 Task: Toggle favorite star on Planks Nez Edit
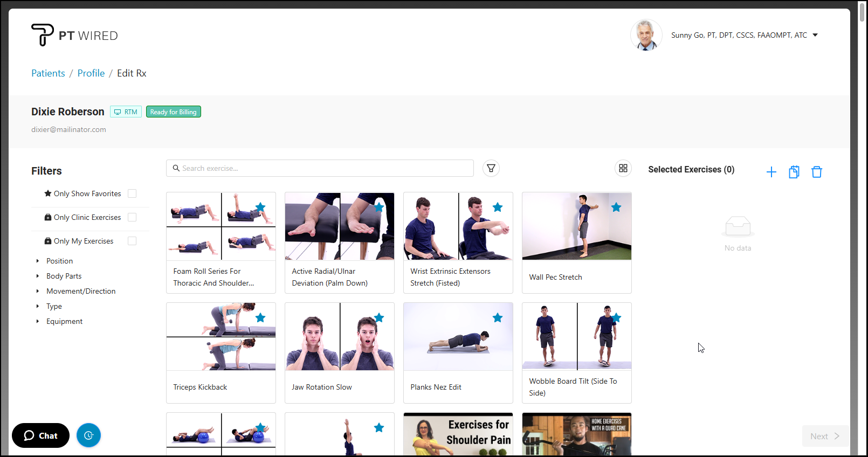[498, 318]
